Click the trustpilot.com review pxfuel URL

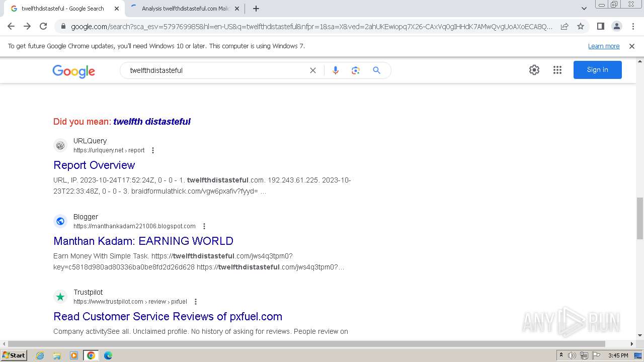tap(130, 302)
